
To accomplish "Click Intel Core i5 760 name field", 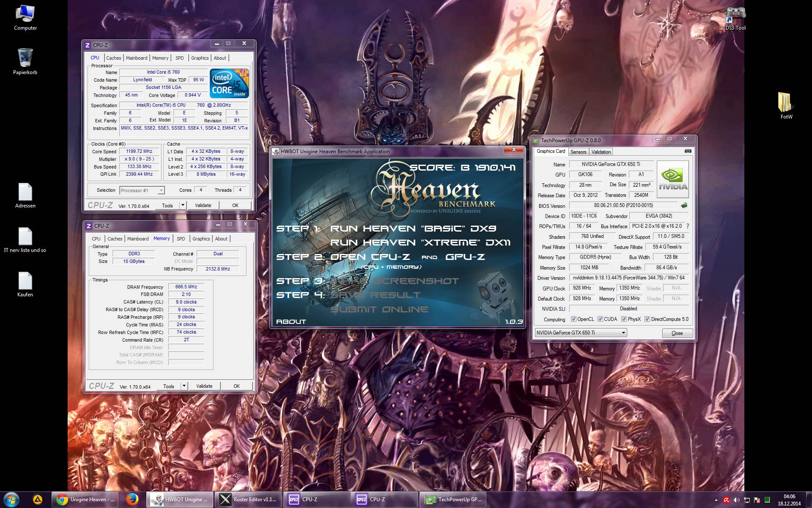I will click(x=163, y=72).
